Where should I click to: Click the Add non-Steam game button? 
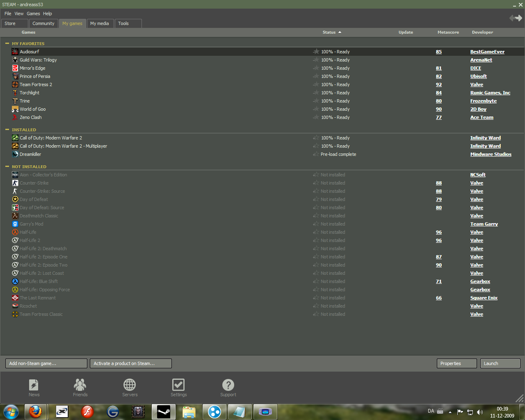click(46, 363)
